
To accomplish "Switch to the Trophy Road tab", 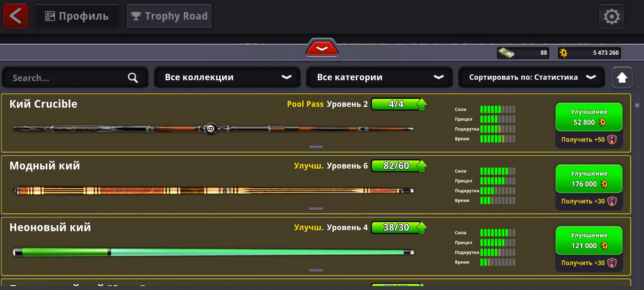I will click(169, 16).
